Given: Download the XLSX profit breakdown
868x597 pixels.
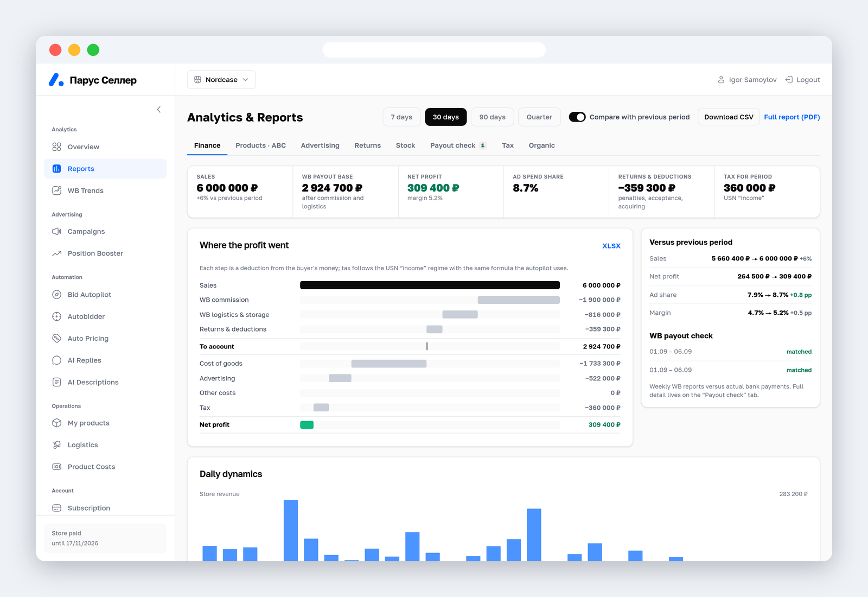Looking at the screenshot, I should [x=611, y=246].
